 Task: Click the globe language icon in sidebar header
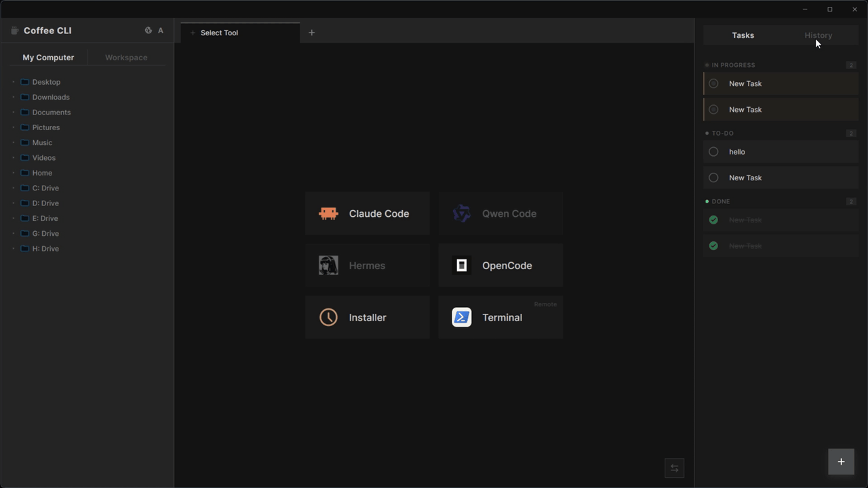tap(149, 30)
